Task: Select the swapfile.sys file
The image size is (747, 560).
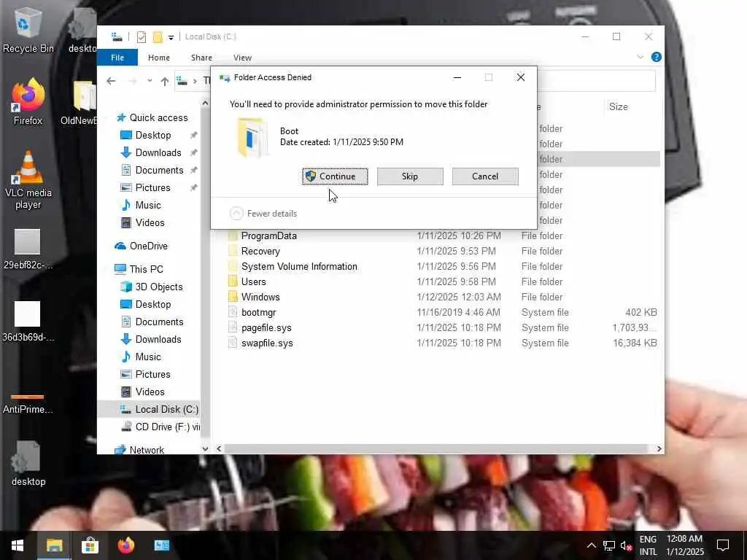Action: 441,343
